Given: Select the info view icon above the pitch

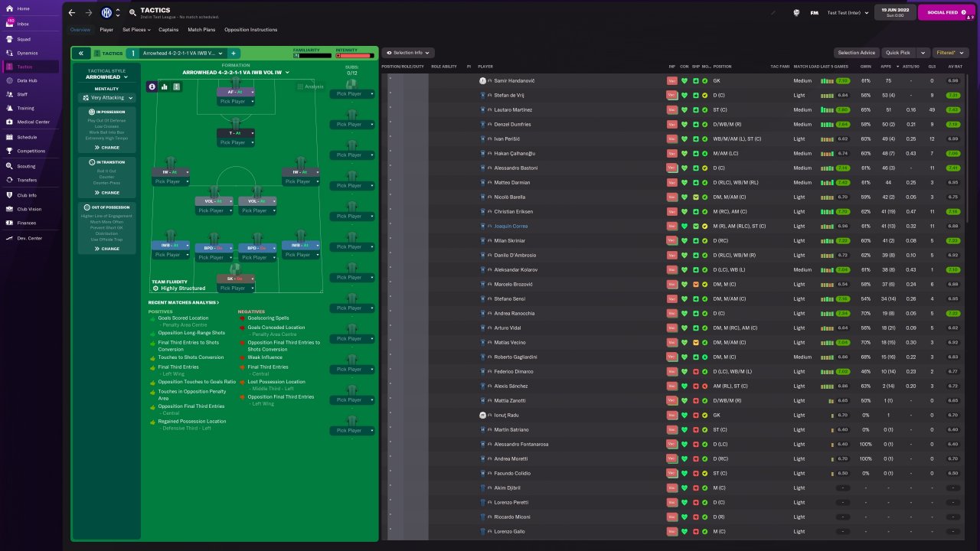Looking at the screenshot, I should coord(152,86).
